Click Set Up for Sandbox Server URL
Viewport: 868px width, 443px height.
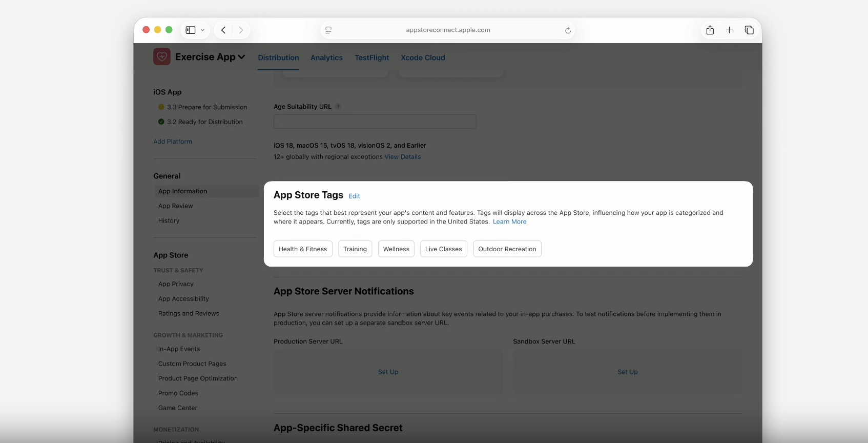pos(628,372)
